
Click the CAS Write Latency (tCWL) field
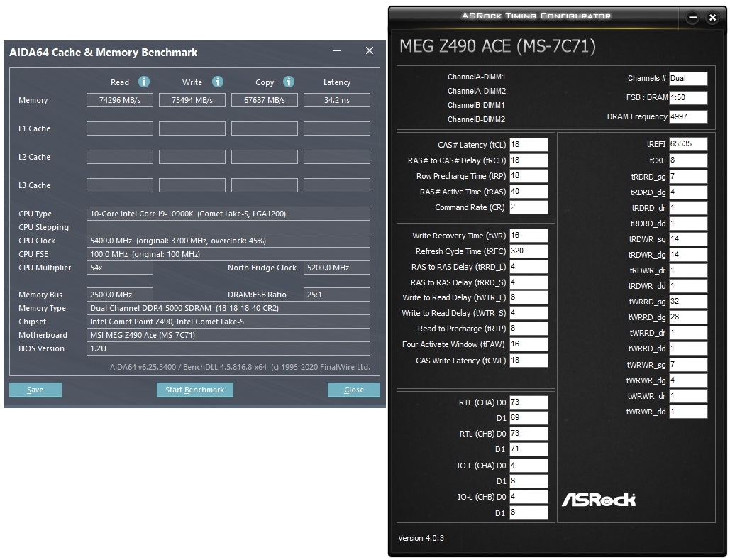[529, 361]
